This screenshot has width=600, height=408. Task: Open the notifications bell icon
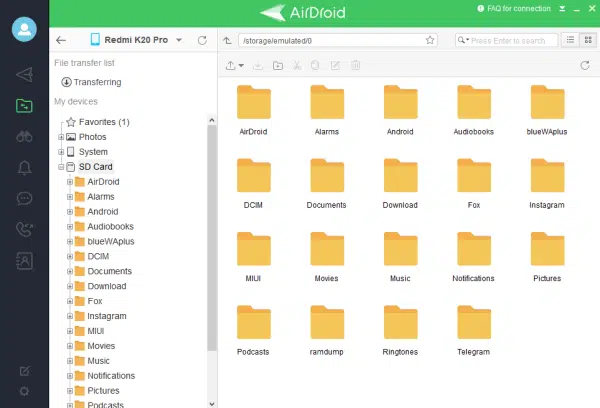click(24, 168)
